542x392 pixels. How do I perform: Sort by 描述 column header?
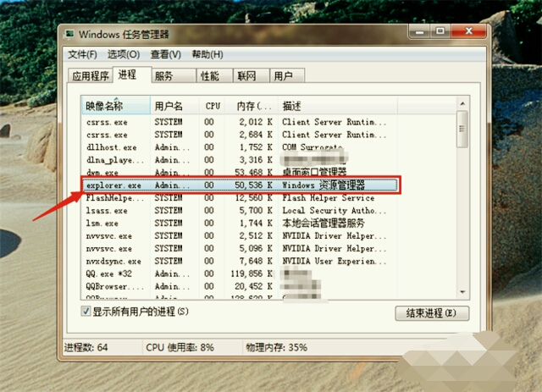(338, 106)
